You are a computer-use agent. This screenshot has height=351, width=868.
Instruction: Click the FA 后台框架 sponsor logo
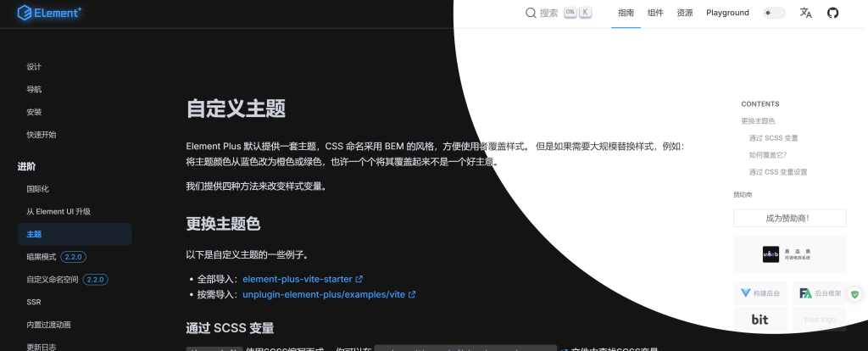point(819,293)
